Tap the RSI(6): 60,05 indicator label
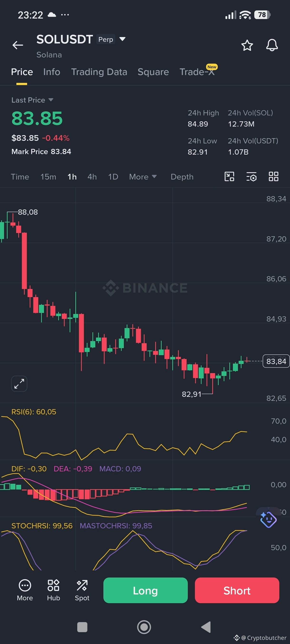Screen dimensions: 290x644 pyautogui.click(x=34, y=412)
